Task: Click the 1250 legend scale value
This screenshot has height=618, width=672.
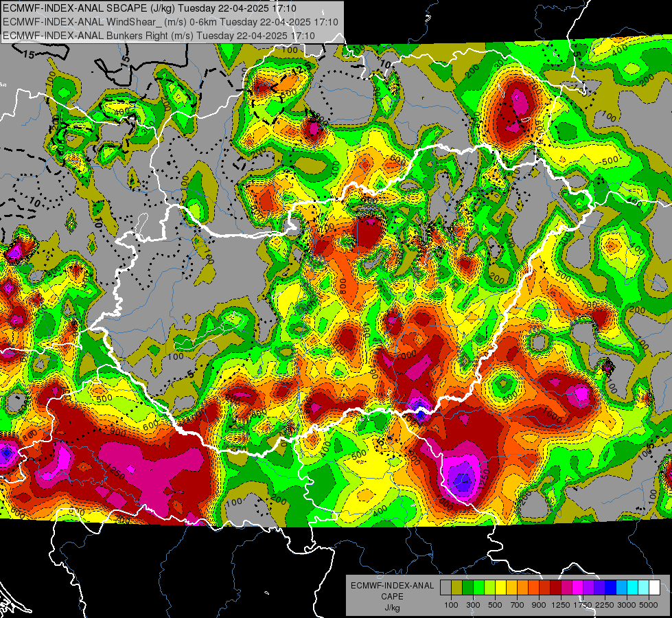Action: pyautogui.click(x=561, y=605)
